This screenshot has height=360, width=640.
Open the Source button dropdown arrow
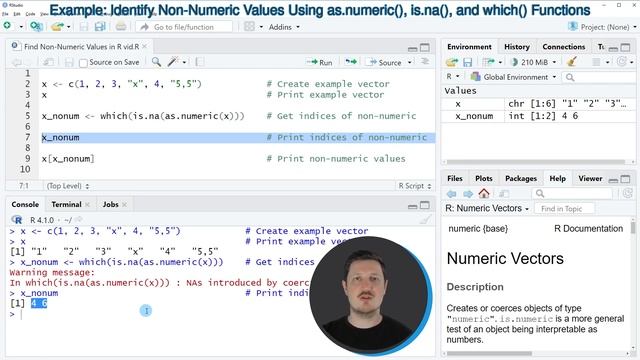click(409, 62)
